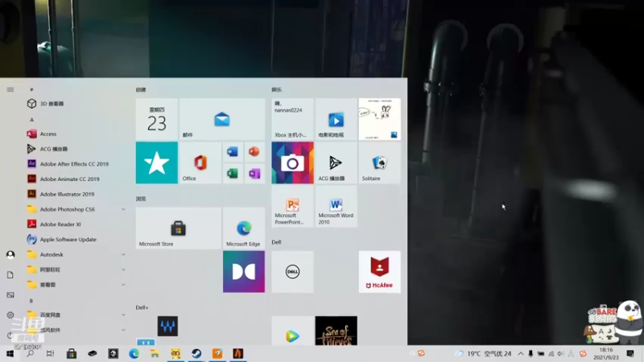Click the "#" letter header
This screenshot has height=362, width=644.
tap(31, 89)
